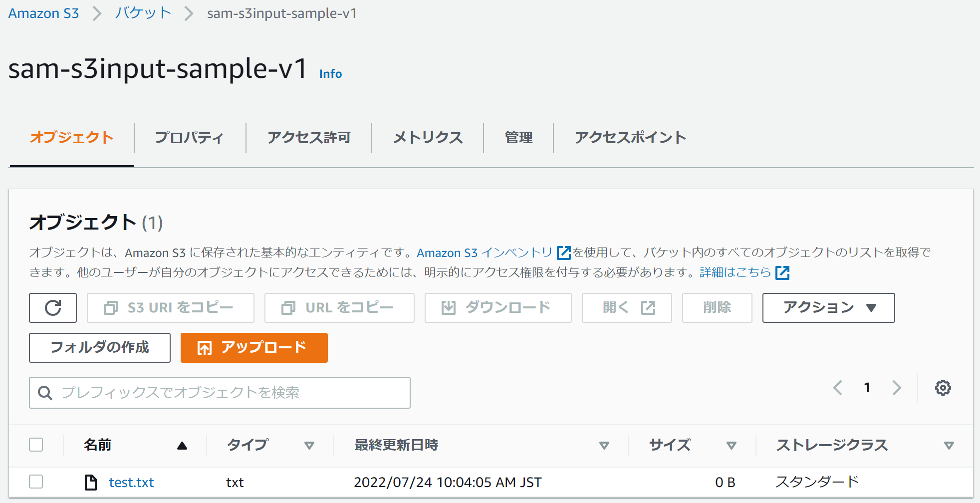Image resolution: width=980 pixels, height=503 pixels.
Task: Check the select-all objects checkbox in header
Action: (x=35, y=444)
